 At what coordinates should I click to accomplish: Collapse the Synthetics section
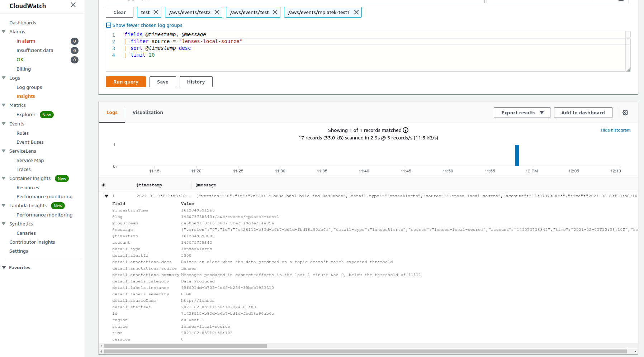[x=4, y=224]
